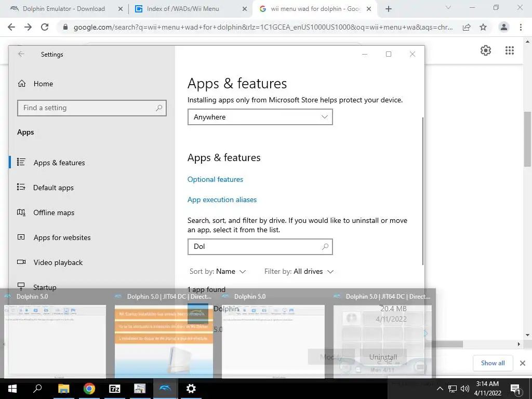Click Dolphin emulator taskbar icon

pyautogui.click(x=165, y=389)
